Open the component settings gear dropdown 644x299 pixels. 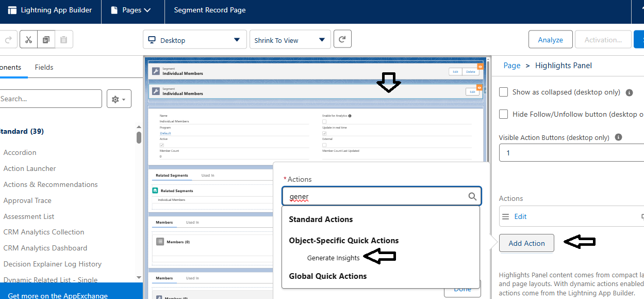pos(119,99)
